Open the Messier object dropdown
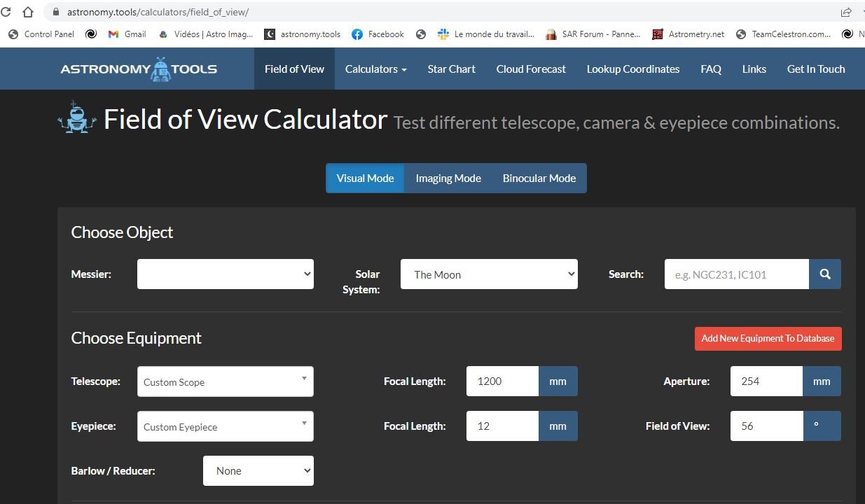Viewport: 865px width, 504px height. (x=226, y=274)
